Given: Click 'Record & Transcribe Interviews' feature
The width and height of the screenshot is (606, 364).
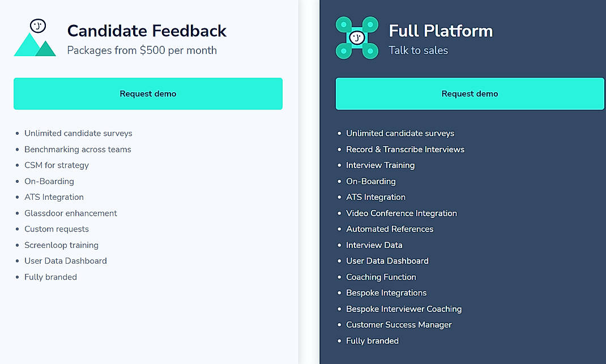Looking at the screenshot, I should (x=405, y=149).
